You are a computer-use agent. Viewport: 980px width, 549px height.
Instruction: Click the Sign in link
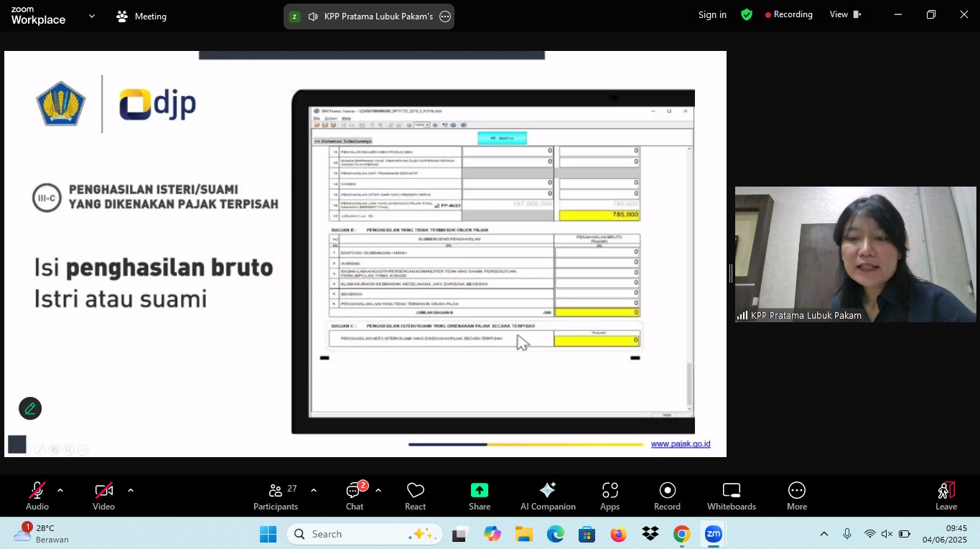[x=712, y=14]
